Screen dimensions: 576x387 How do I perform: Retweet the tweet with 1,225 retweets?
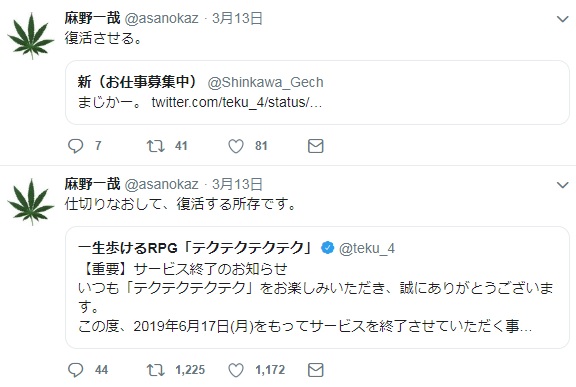[x=155, y=370]
